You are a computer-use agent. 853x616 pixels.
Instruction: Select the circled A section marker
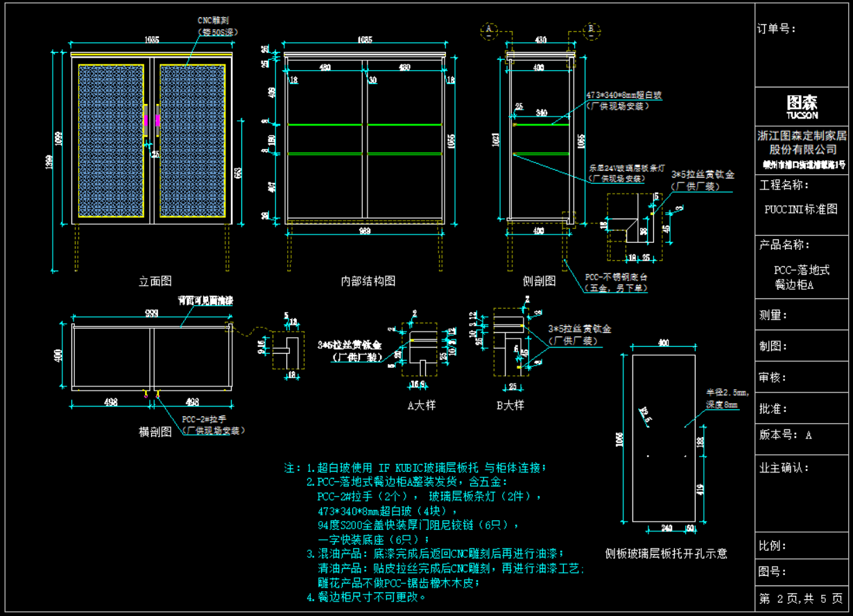489,29
